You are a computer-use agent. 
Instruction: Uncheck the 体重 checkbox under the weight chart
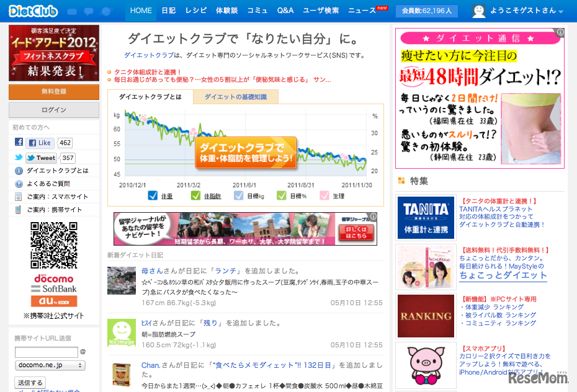click(152, 194)
